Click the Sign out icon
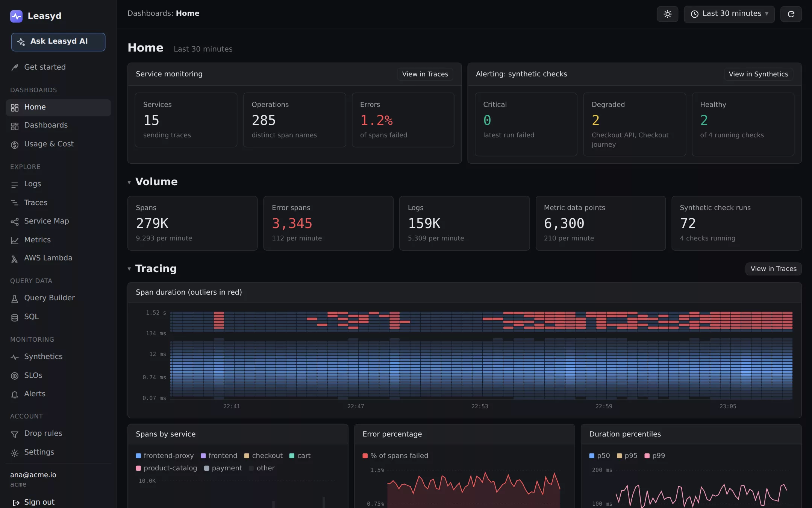 tap(16, 503)
